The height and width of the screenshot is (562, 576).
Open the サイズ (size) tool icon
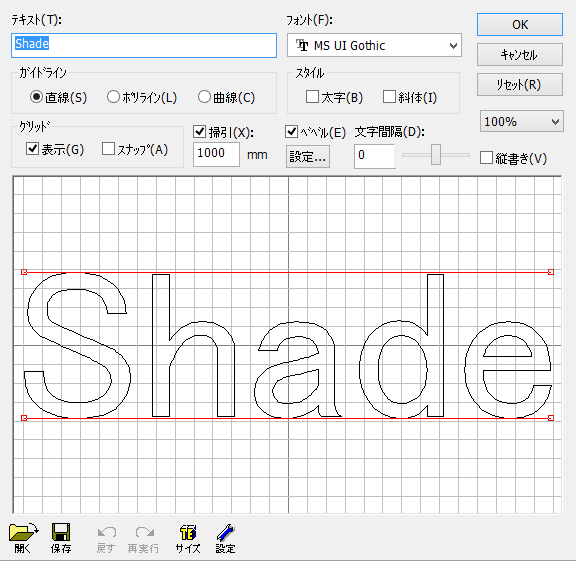188,532
